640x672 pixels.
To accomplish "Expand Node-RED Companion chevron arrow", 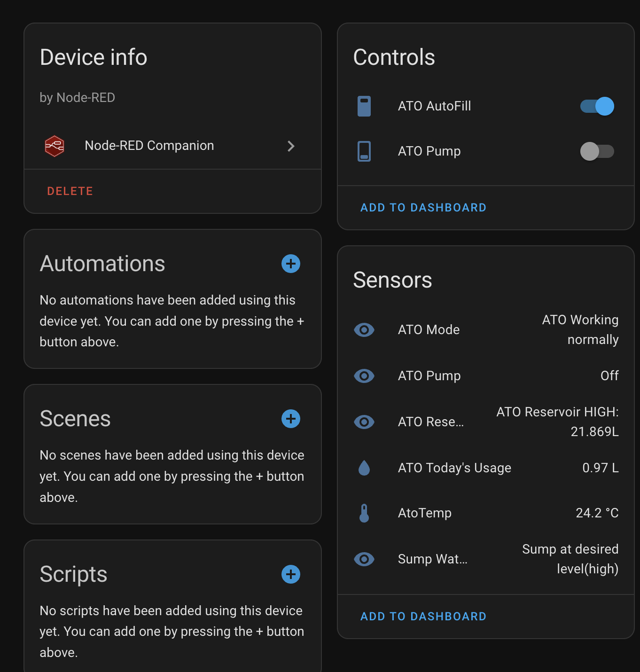I will click(x=291, y=146).
